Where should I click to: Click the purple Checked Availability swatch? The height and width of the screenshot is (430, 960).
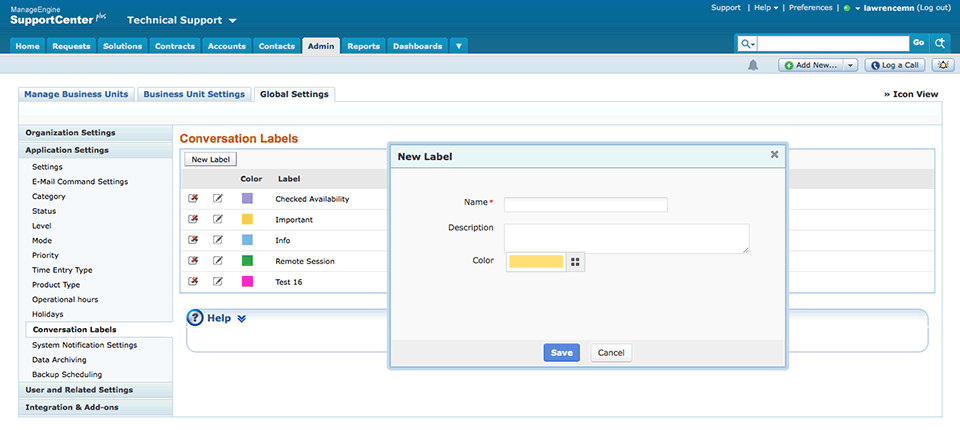[247, 198]
